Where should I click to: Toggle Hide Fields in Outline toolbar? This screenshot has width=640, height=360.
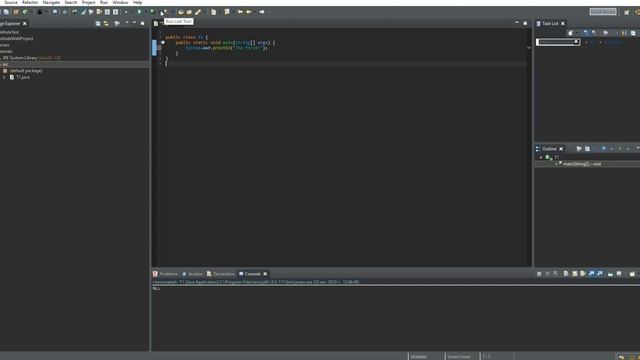point(603,149)
